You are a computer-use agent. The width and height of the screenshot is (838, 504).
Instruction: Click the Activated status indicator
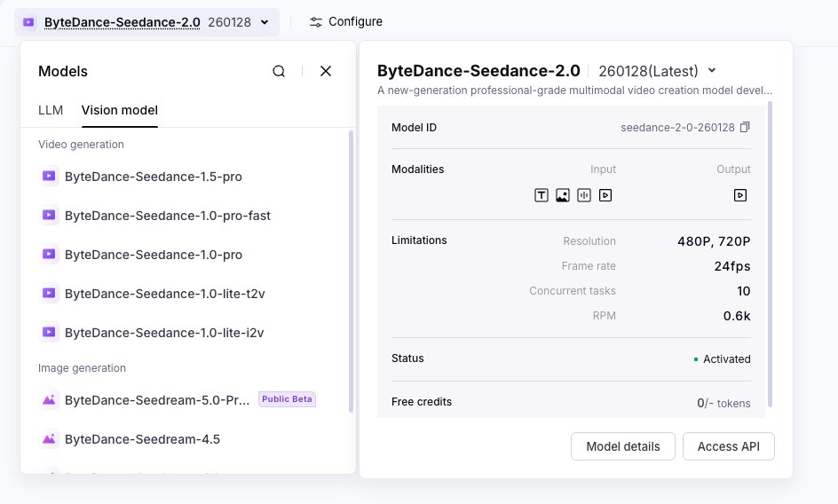coord(722,359)
